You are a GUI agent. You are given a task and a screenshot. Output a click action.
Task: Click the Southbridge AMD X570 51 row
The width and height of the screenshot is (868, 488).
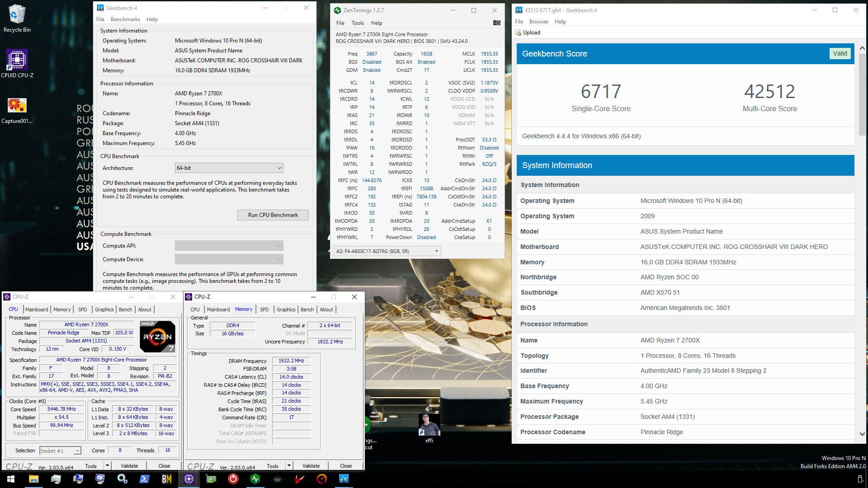click(x=685, y=292)
